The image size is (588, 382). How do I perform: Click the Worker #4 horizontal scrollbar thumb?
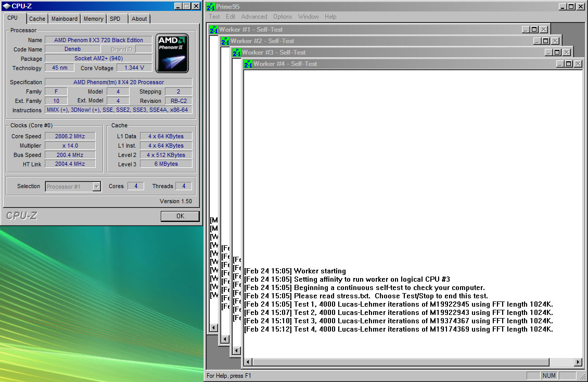[401, 362]
